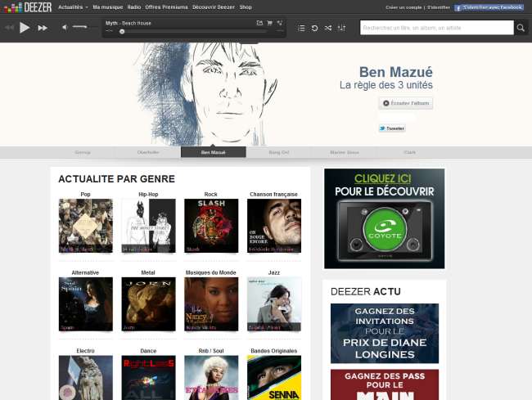
Task: Open the Alternative genre album cover
Action: click(x=85, y=304)
